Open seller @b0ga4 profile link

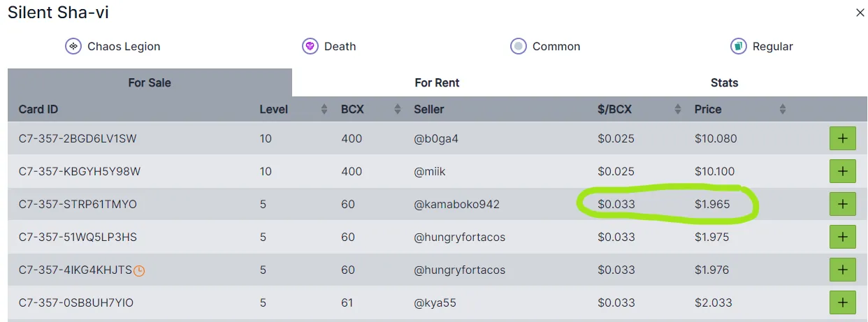click(x=436, y=138)
